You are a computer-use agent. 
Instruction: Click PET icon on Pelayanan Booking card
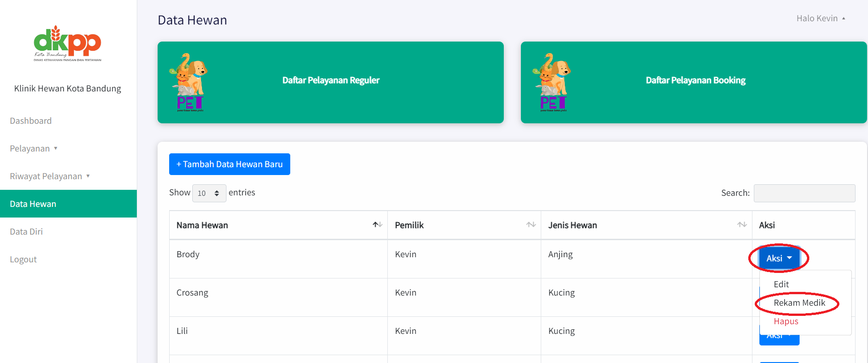(552, 82)
